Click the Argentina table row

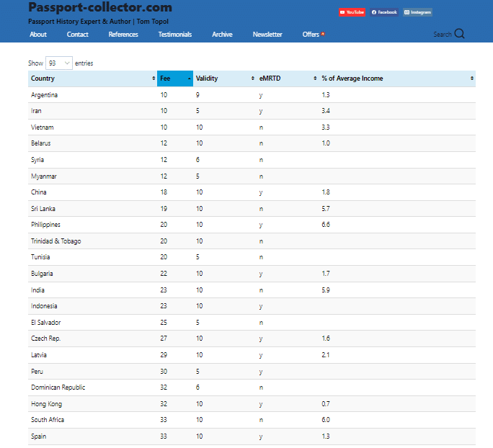click(45, 95)
